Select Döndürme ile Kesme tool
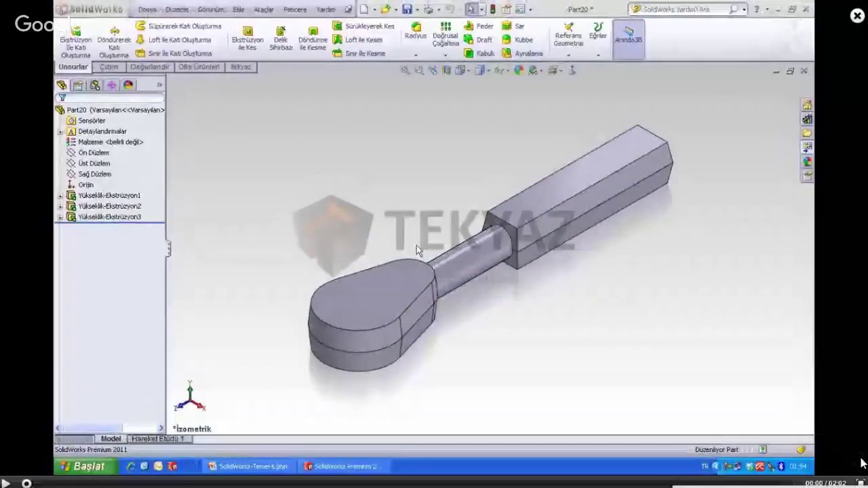Screen dimensions: 868x488 pos(313,39)
